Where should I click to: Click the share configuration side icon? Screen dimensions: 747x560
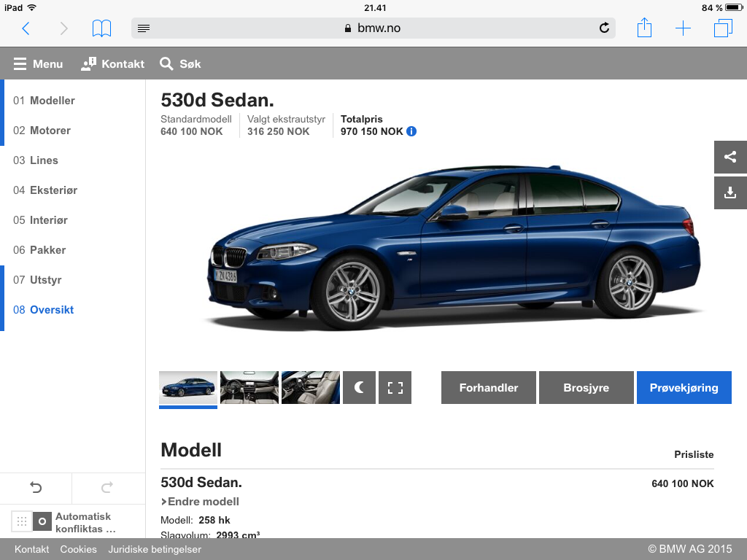[x=729, y=157]
